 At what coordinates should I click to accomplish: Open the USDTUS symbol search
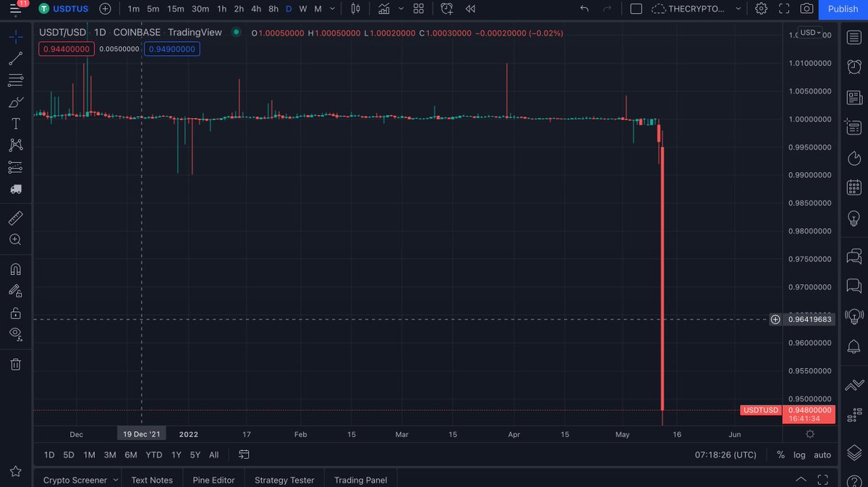point(63,9)
